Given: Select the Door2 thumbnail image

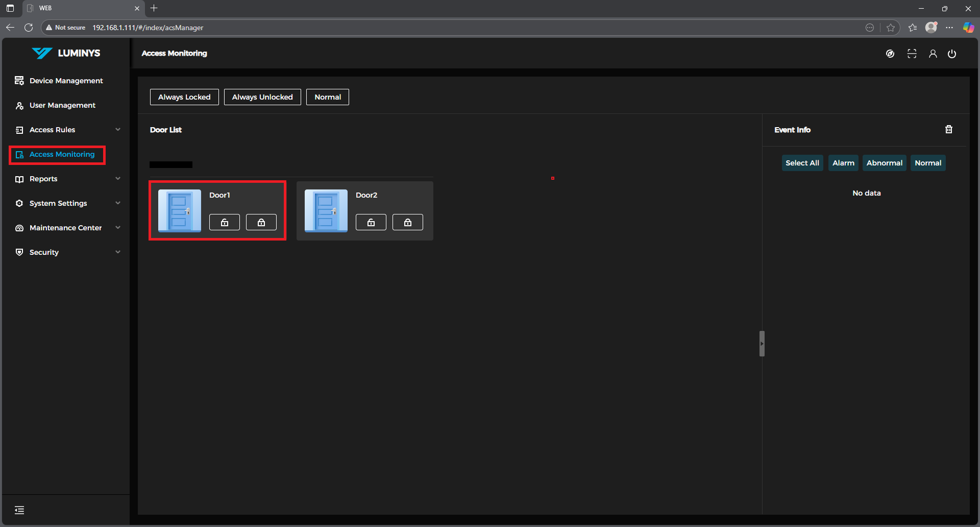Looking at the screenshot, I should point(326,210).
